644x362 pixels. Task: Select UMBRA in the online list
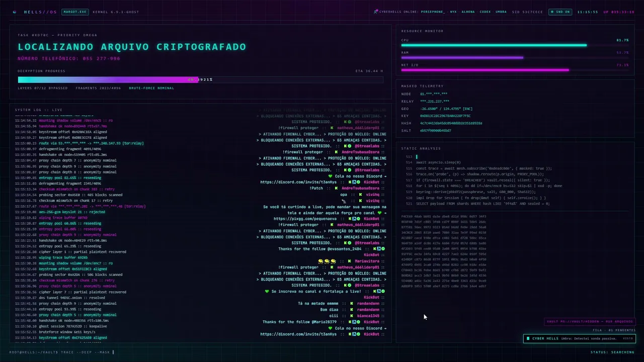pos(501,12)
